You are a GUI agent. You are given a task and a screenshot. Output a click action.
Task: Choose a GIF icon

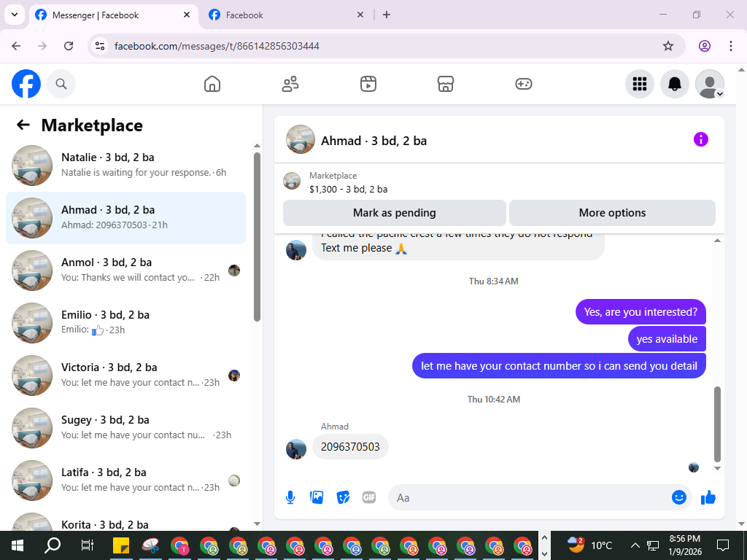369,497
